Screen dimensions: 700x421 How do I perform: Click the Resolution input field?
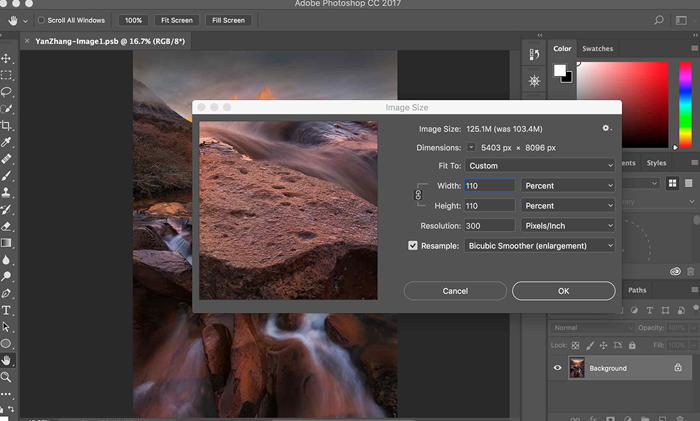coord(489,226)
